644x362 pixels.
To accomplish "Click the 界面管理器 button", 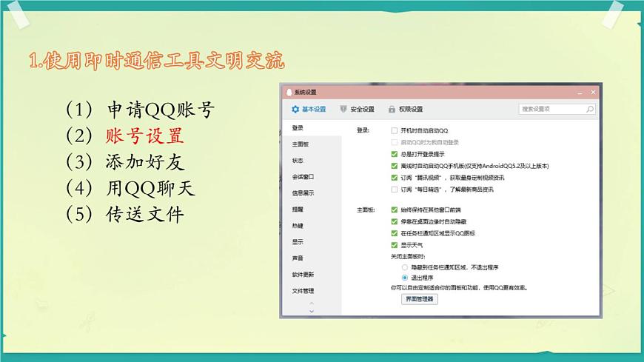I will (x=419, y=299).
